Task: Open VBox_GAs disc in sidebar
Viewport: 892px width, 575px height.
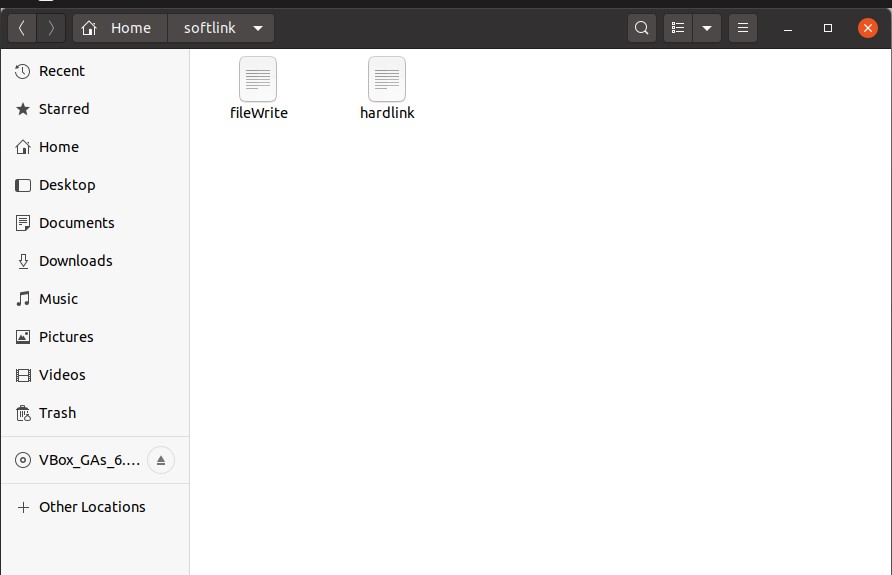Action: 75,461
